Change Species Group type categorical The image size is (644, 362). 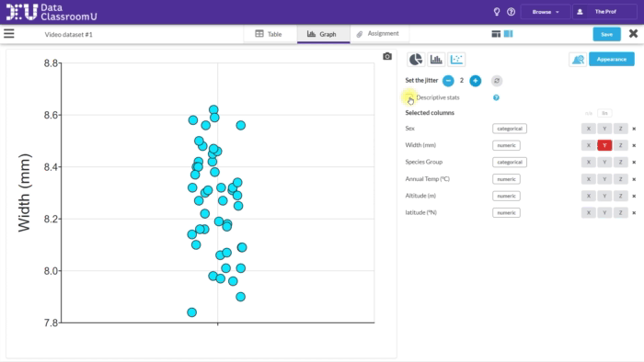(510, 163)
